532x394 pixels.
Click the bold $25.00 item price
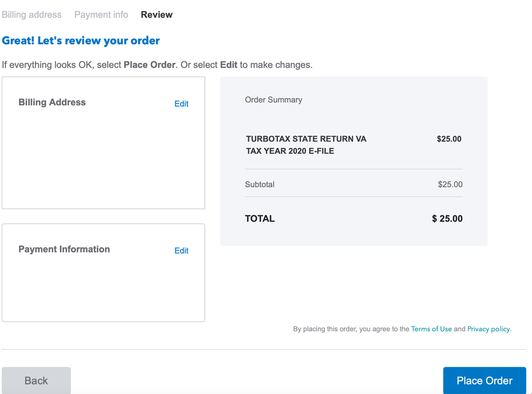[x=449, y=139]
